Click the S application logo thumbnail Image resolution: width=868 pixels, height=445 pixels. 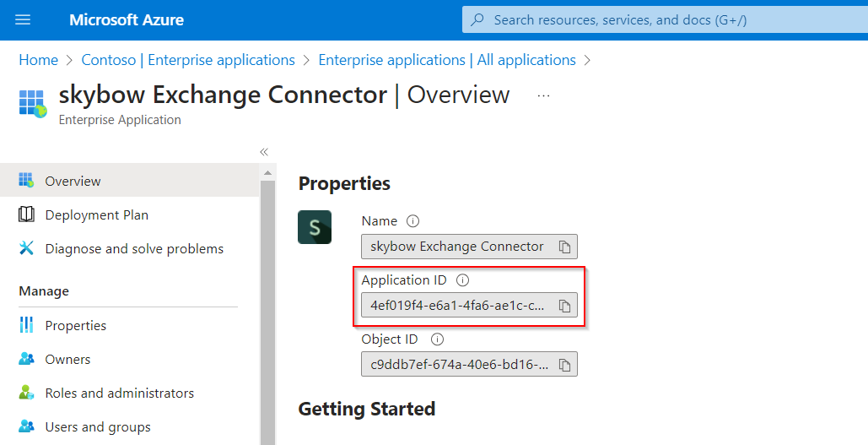[x=315, y=227]
